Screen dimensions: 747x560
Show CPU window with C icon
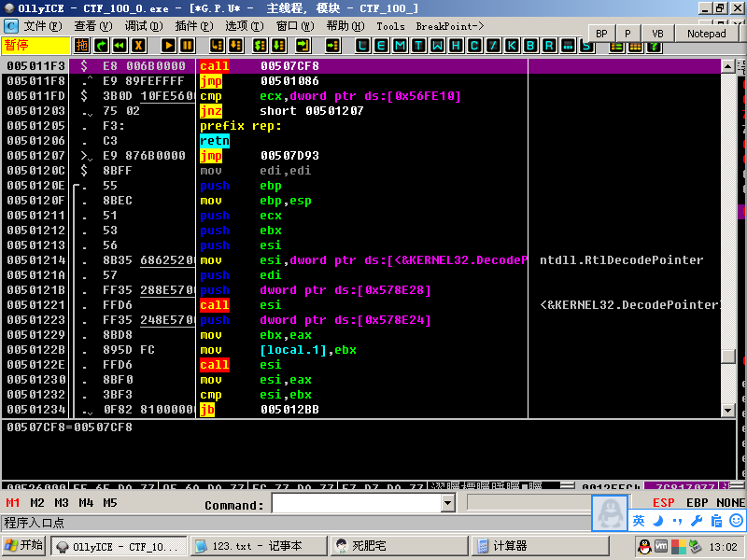coord(474,45)
